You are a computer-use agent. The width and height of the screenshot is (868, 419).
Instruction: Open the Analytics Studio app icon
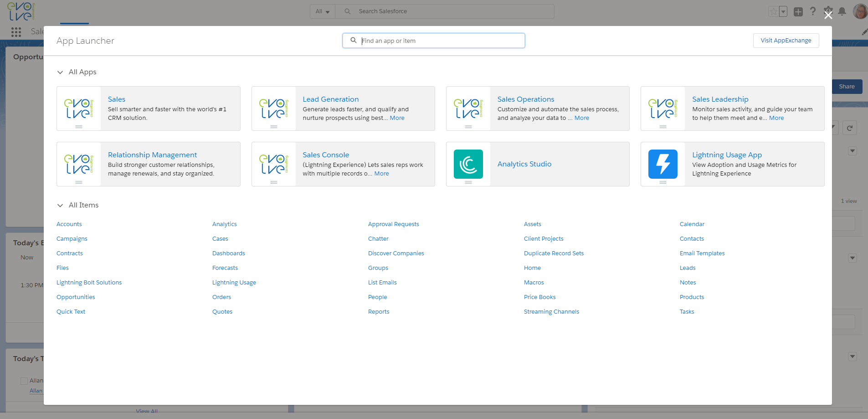pyautogui.click(x=469, y=164)
